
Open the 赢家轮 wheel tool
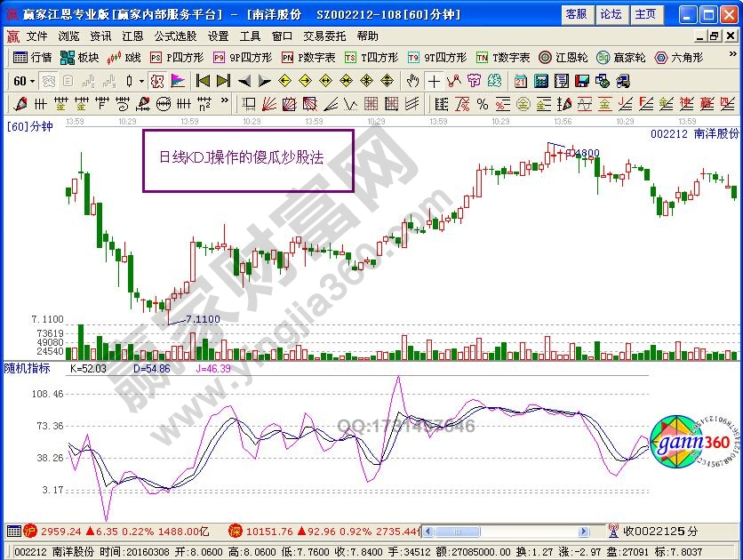[x=622, y=57]
